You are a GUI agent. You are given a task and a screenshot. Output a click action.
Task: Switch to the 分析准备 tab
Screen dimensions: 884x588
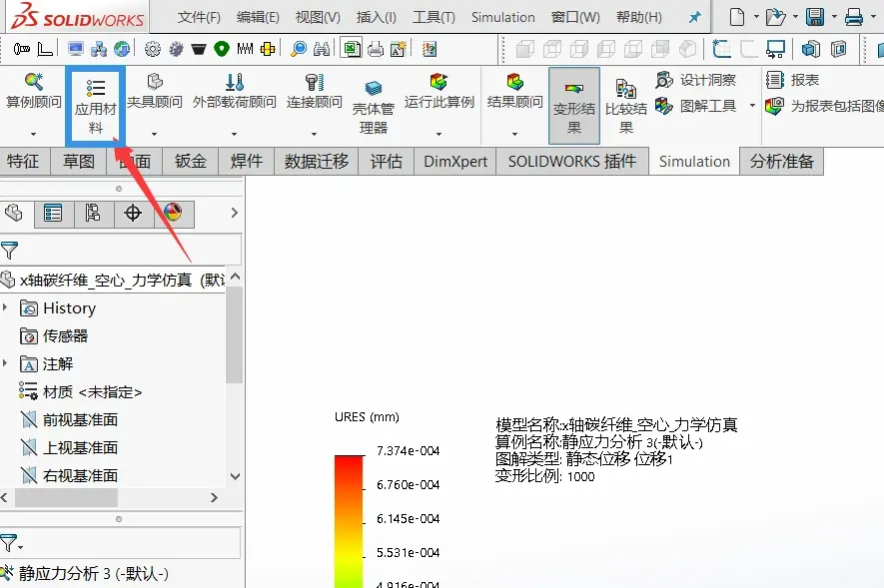point(782,162)
